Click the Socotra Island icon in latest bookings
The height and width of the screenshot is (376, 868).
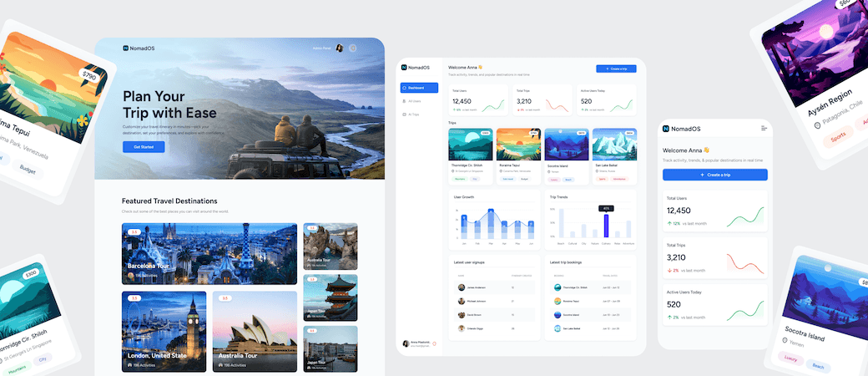pyautogui.click(x=558, y=314)
